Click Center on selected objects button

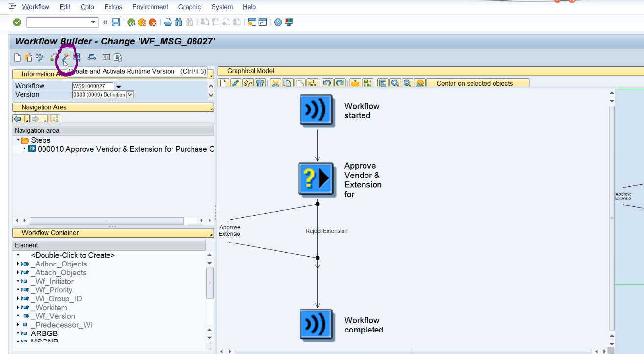(x=478, y=83)
